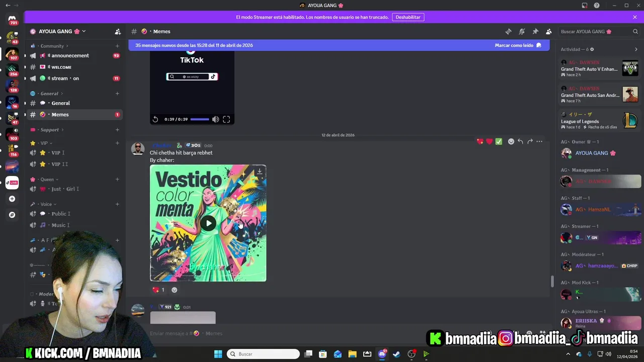The height and width of the screenshot is (362, 644).
Task: Forward the Vestido message
Action: coord(530,141)
